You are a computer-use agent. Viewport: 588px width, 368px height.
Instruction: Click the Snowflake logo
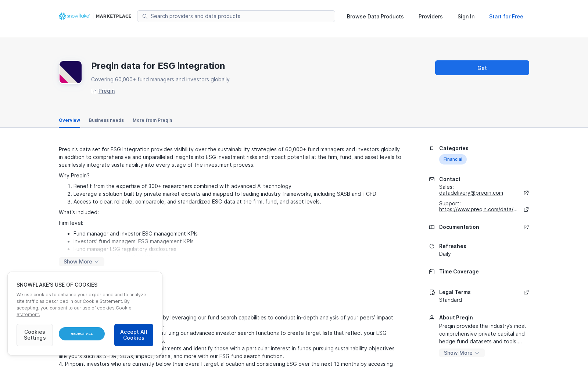74,16
